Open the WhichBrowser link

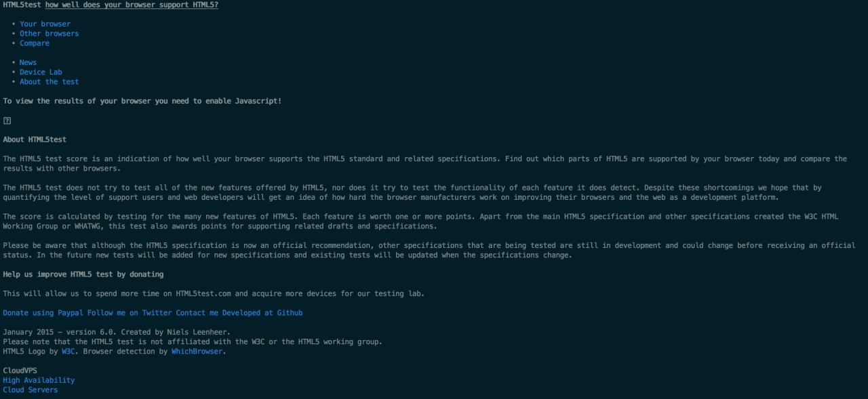(197, 352)
